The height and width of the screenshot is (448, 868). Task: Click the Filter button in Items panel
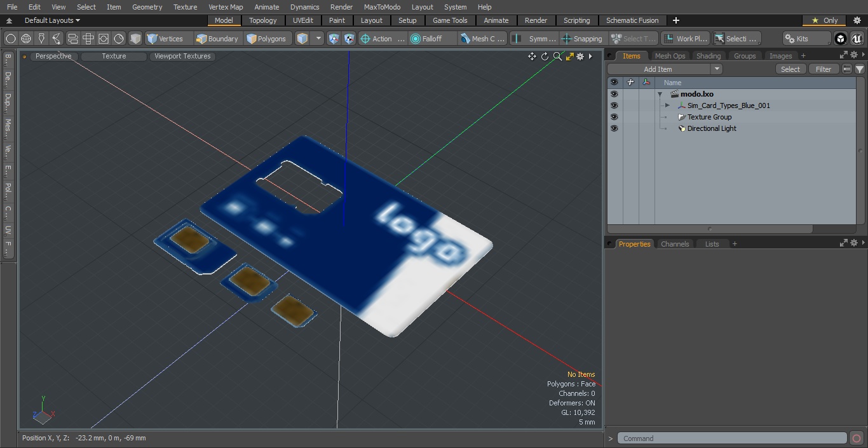tap(824, 69)
